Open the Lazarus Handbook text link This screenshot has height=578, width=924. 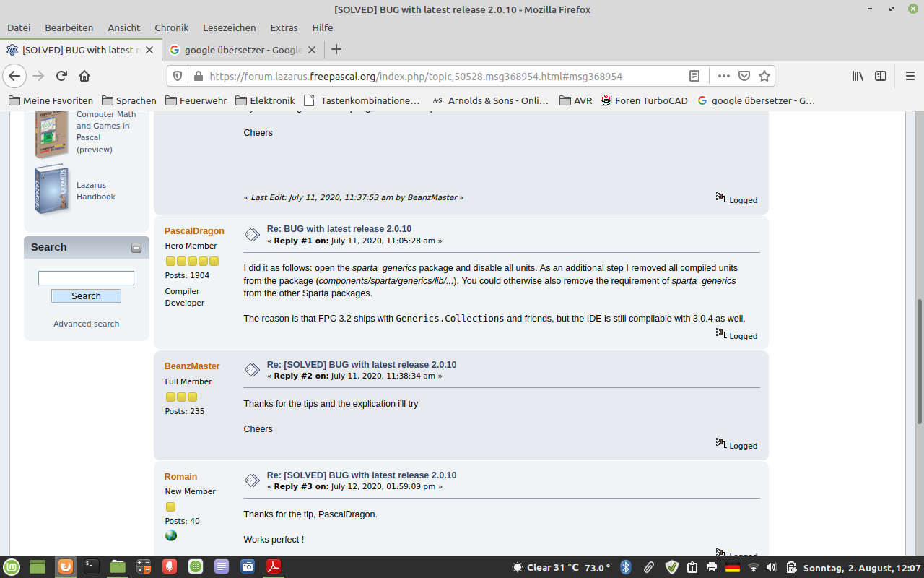[x=96, y=191]
